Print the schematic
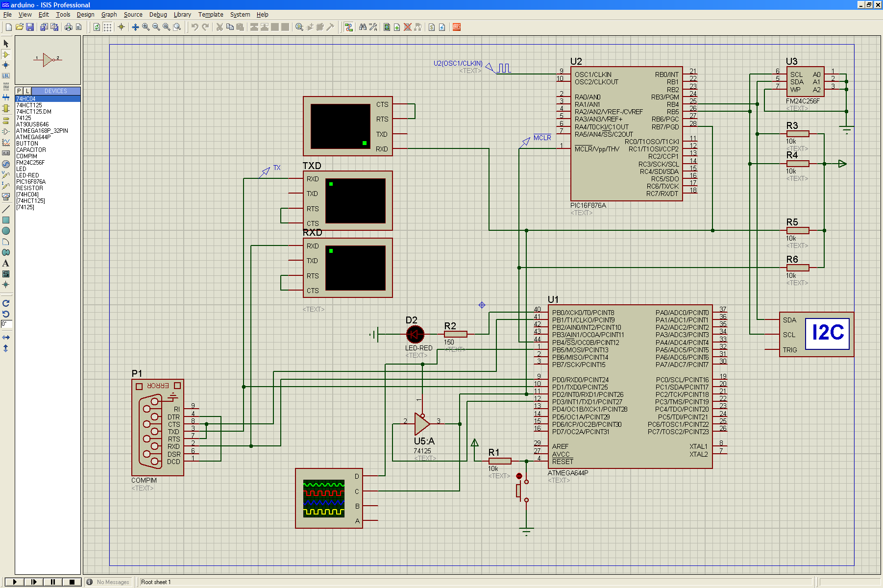The height and width of the screenshot is (588, 883). [x=69, y=27]
